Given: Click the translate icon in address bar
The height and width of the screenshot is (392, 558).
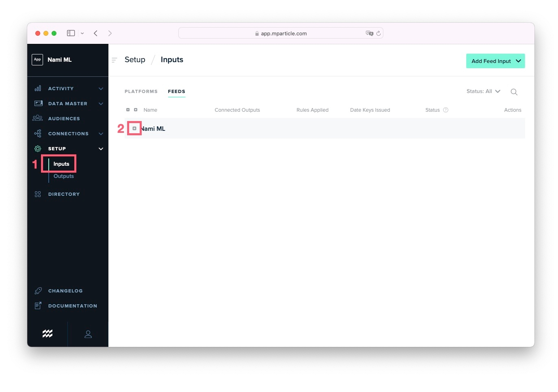Looking at the screenshot, I should click(x=370, y=33).
